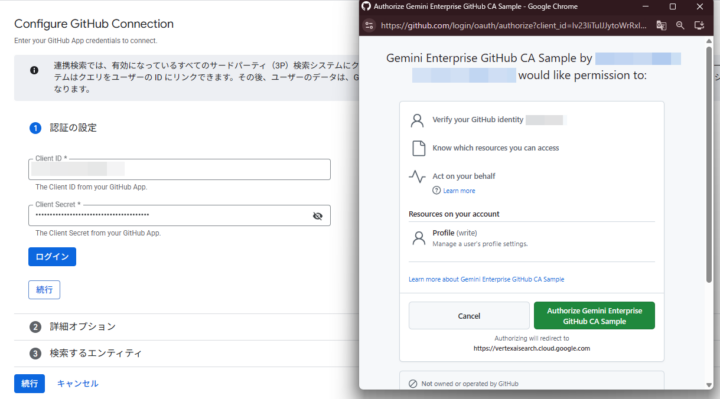Click the pulse icon beside Act on your behalf
720x399 pixels.
417,176
